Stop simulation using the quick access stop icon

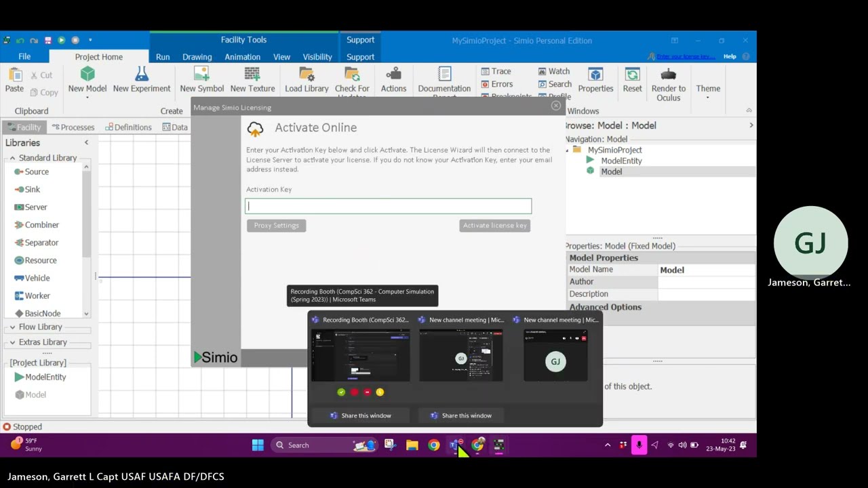[x=75, y=41]
